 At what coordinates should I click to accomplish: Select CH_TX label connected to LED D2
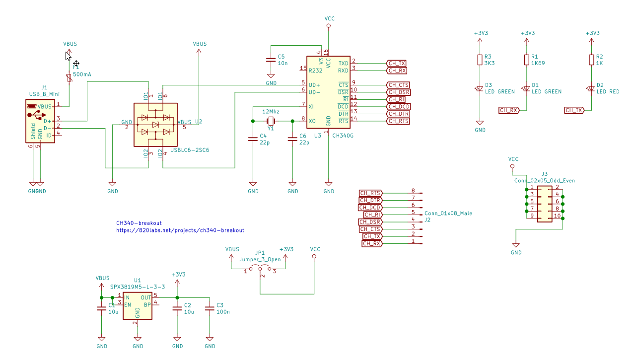coord(574,110)
